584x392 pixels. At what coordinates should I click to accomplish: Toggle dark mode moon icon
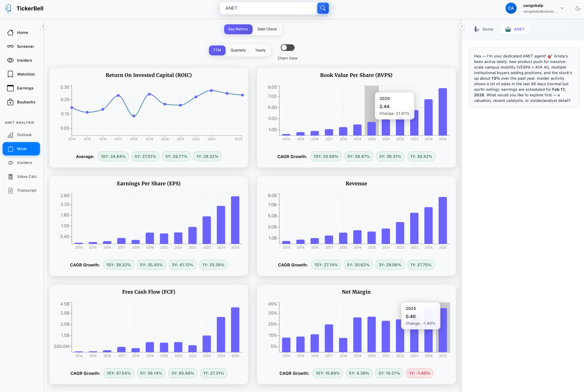(x=578, y=8)
